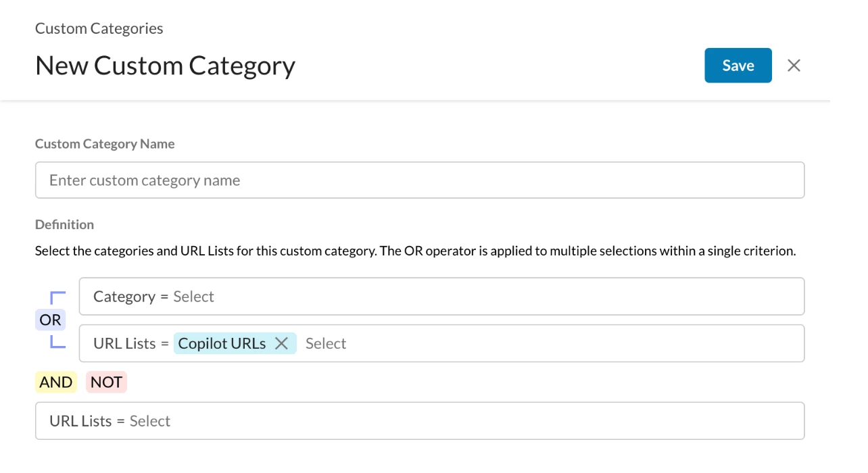Click "URL Lists =" label in the NOT criterion

click(87, 421)
